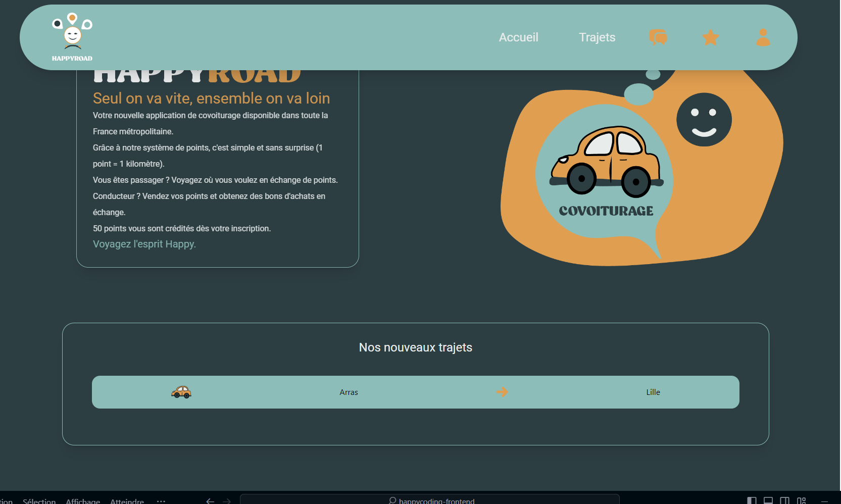841x504 pixels.
Task: Select the Lille destination city
Action: click(x=653, y=392)
